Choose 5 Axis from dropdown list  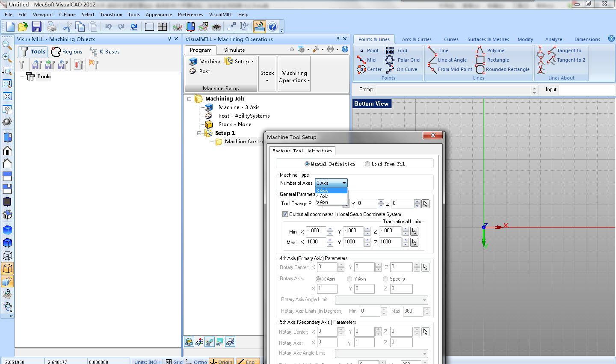point(331,202)
